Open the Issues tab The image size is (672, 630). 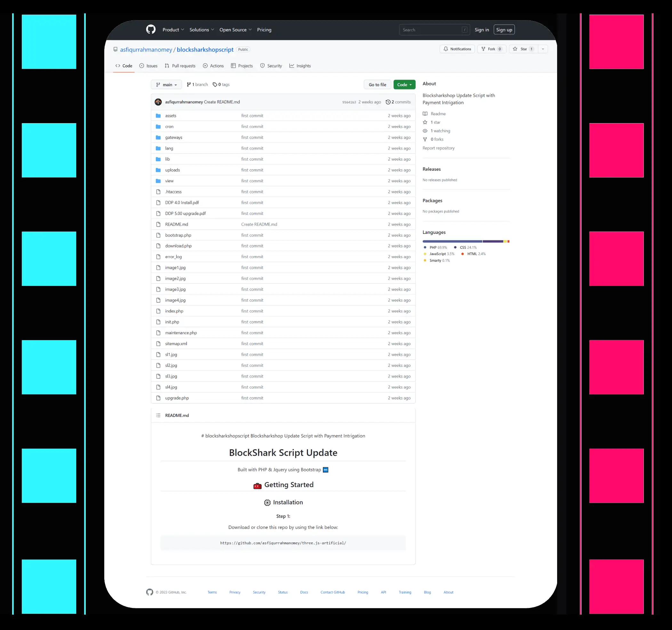(148, 66)
